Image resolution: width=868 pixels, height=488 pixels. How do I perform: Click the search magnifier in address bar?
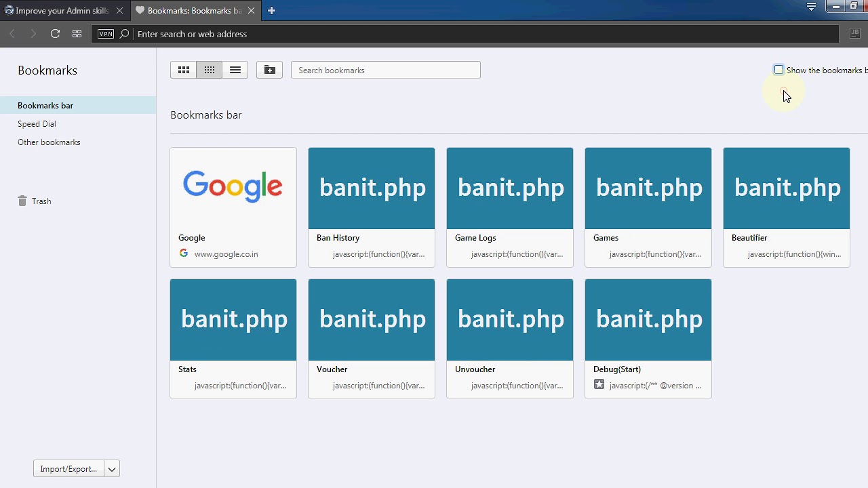(x=124, y=34)
